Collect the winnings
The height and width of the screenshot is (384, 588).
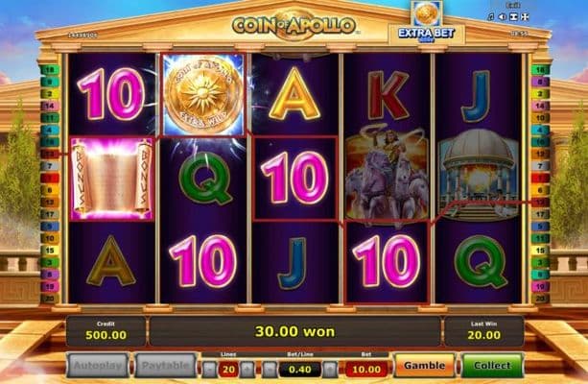pos(492,366)
